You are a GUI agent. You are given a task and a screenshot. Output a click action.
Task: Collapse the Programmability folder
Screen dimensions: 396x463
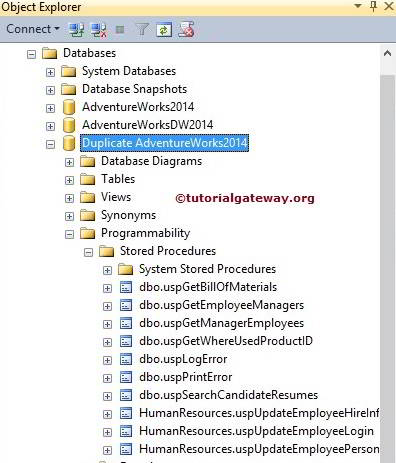pos(69,234)
